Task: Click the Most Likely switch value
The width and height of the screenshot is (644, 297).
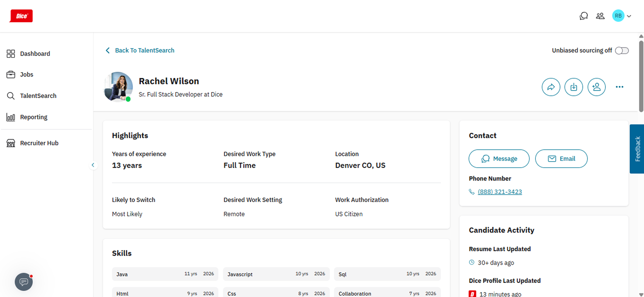Action: (x=127, y=214)
